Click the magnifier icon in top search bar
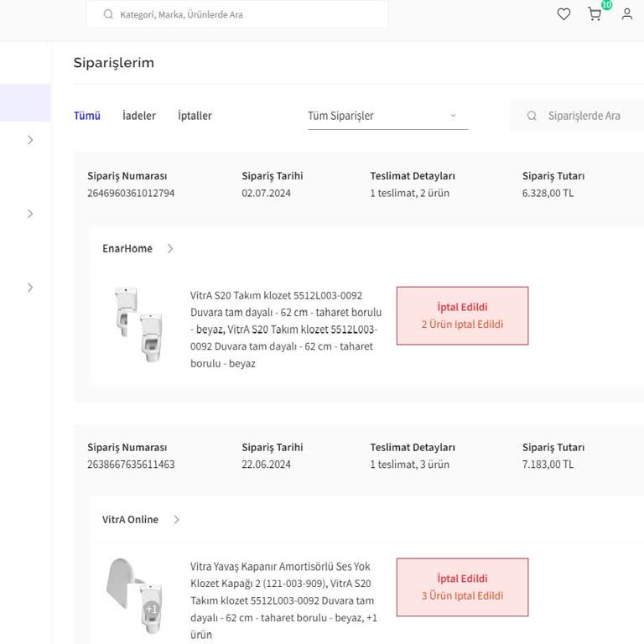 click(x=108, y=14)
